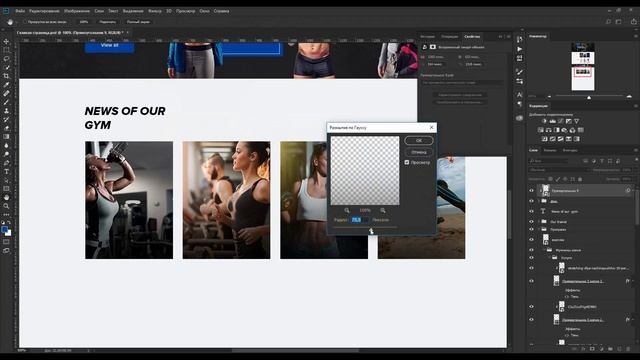
Task: Open Character panel icon in side strip
Action: 519,95
